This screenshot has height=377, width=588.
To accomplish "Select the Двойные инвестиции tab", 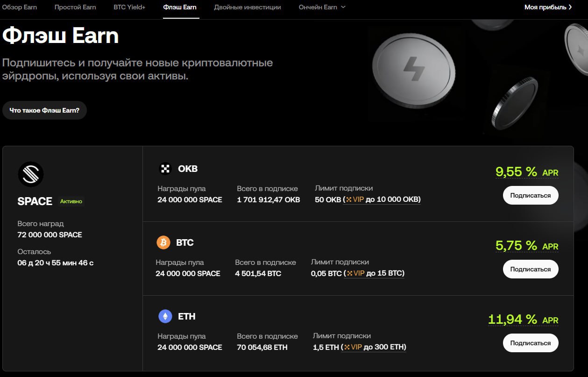I will tap(248, 7).
